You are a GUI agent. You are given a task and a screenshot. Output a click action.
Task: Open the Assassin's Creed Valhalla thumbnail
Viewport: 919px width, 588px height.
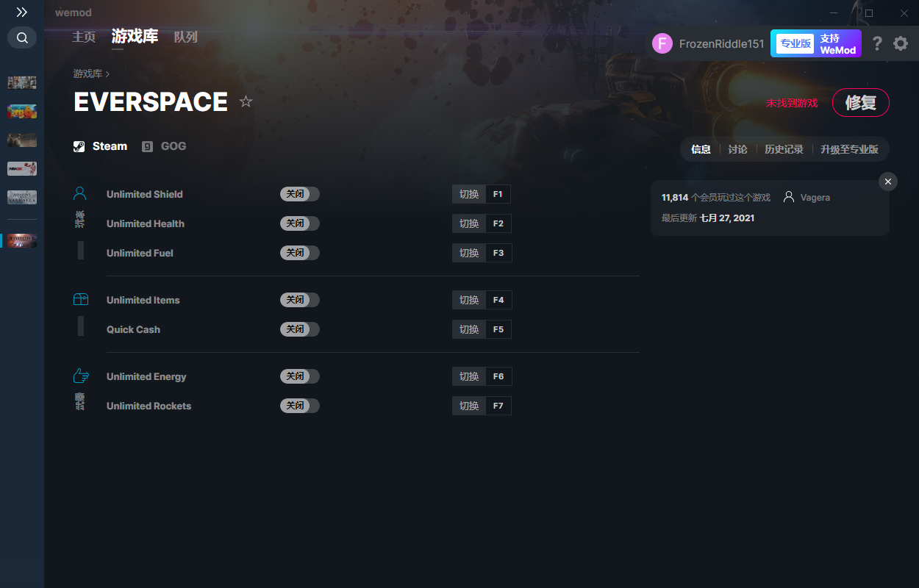(x=22, y=197)
